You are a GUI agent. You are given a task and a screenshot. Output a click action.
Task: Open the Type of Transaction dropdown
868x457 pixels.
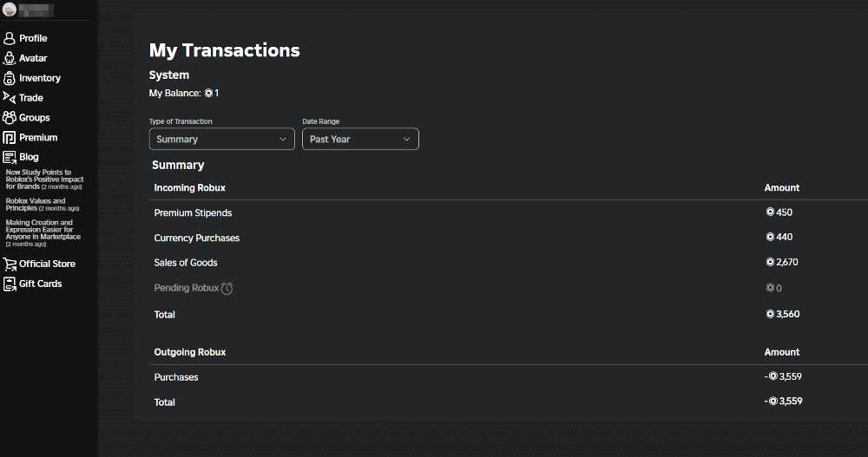click(222, 139)
